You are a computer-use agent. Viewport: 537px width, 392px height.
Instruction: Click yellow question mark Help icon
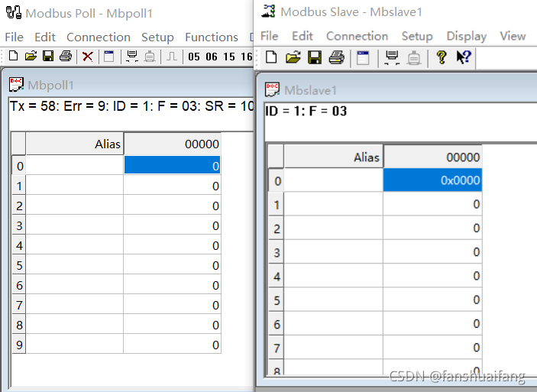tap(442, 57)
